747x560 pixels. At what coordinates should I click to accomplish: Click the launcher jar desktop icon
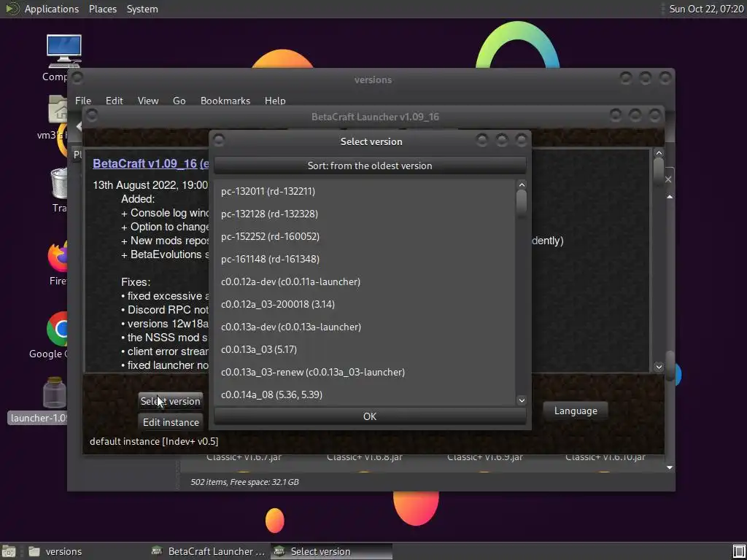point(54,393)
